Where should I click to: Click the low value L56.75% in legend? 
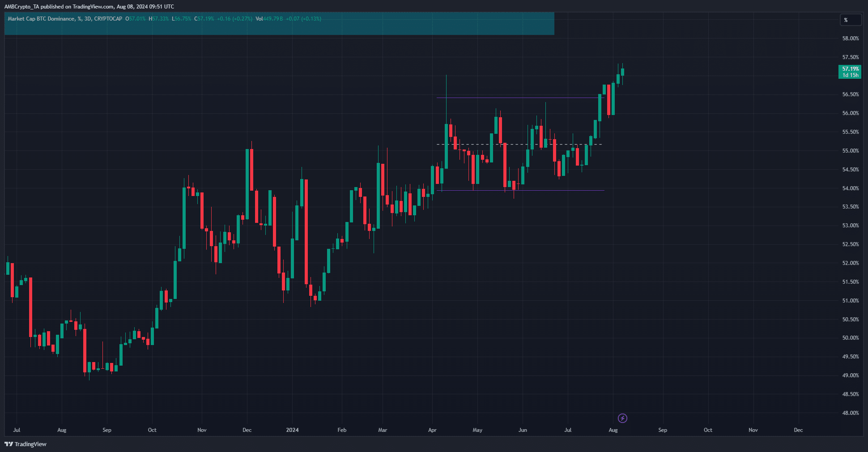(x=182, y=19)
